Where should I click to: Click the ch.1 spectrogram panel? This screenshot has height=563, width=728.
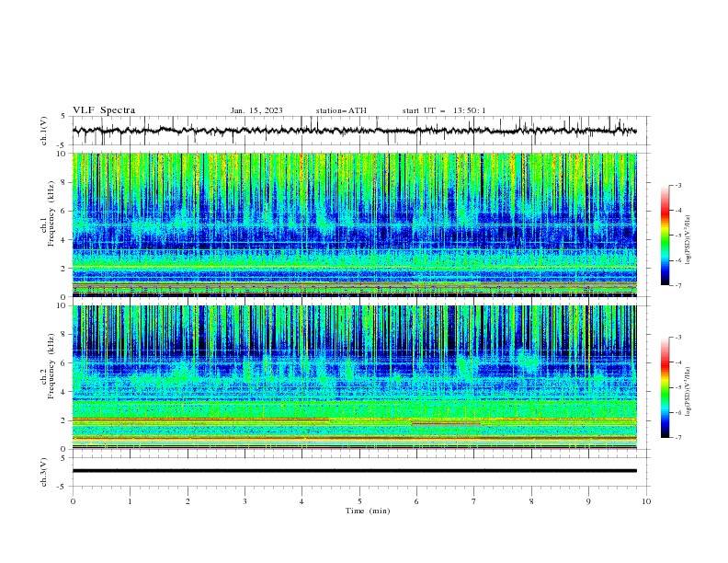(355, 224)
